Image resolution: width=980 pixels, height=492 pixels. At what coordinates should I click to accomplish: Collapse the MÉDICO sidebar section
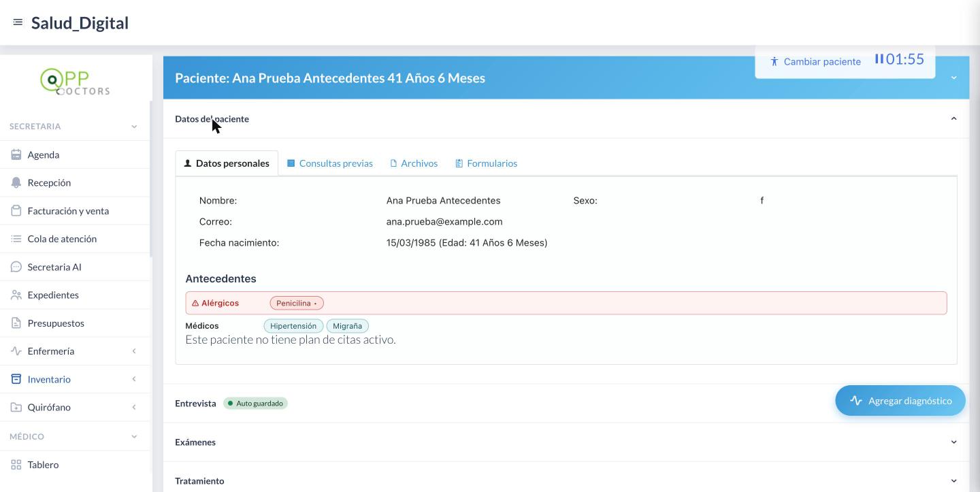(x=134, y=437)
